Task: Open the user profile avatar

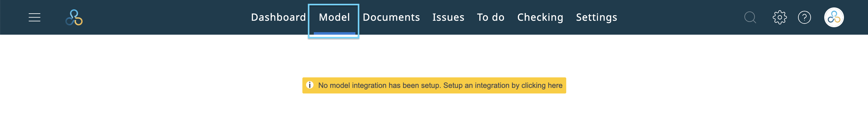Action: point(834,17)
